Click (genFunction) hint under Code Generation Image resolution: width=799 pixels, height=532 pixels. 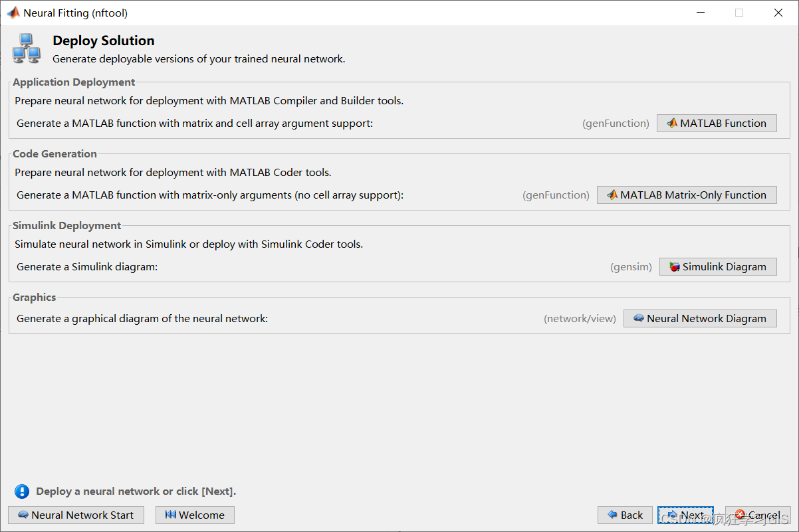coord(556,195)
